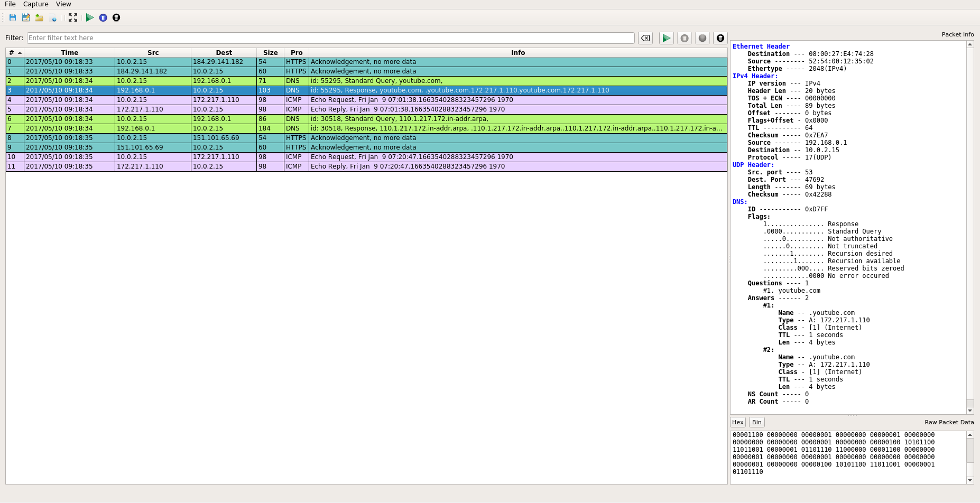Clear packets with main toolbar trash icon
This screenshot has height=503, width=980.
[x=116, y=17]
